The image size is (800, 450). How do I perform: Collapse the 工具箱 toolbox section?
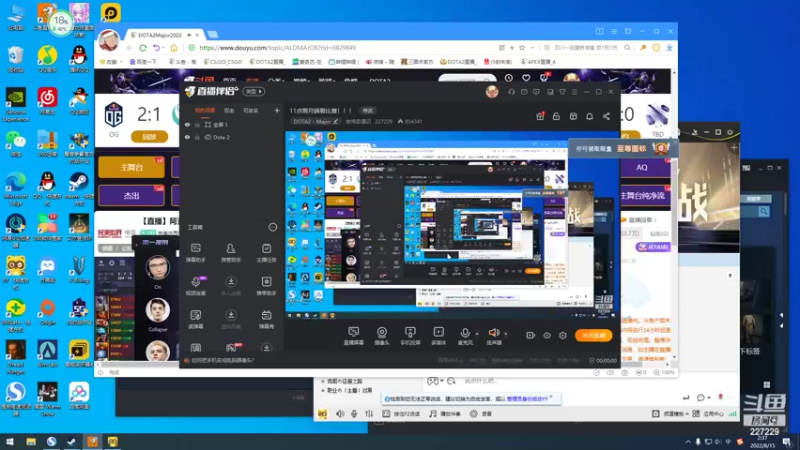pos(272,227)
